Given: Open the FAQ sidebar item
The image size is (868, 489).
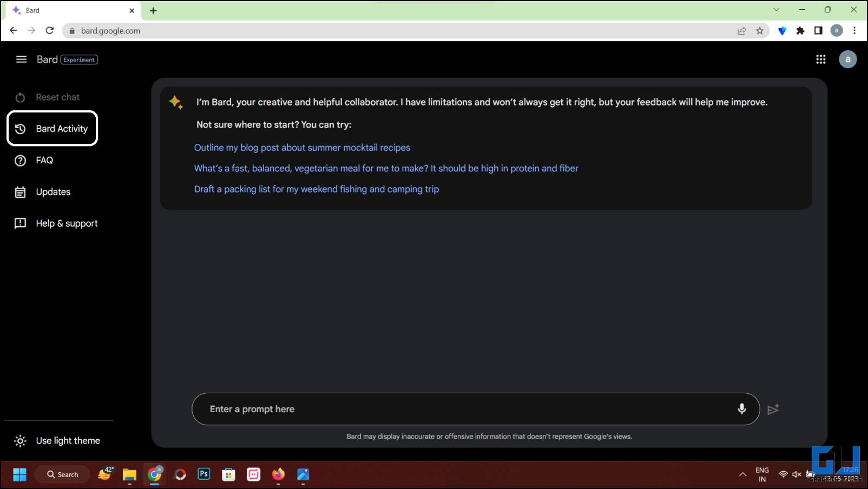Looking at the screenshot, I should pyautogui.click(x=34, y=160).
